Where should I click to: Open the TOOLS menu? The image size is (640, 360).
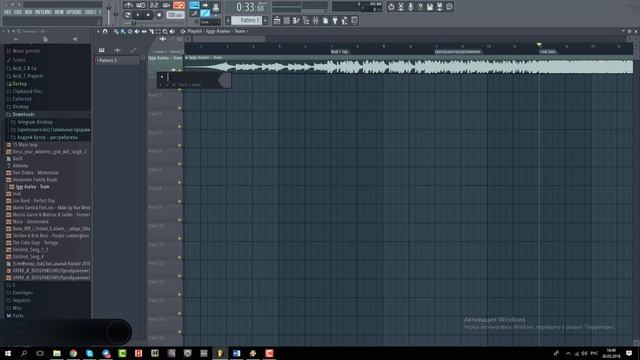tap(90, 12)
